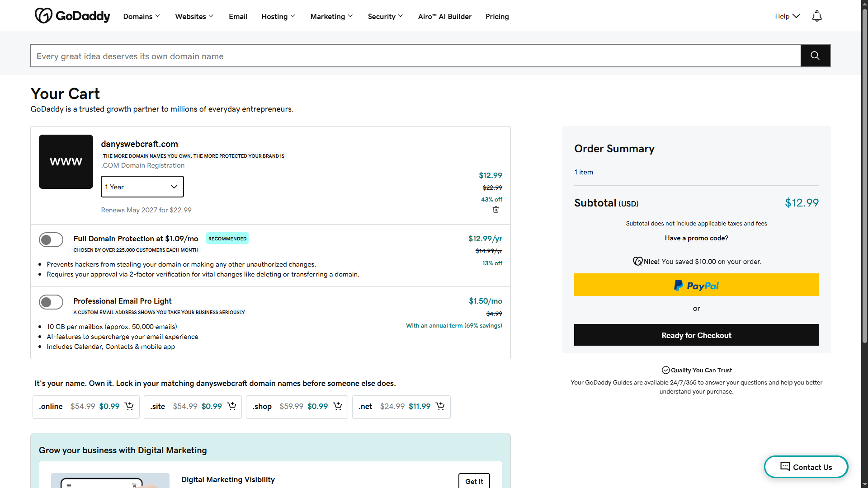
Task: Add the .online domain to cart
Action: (x=129, y=406)
